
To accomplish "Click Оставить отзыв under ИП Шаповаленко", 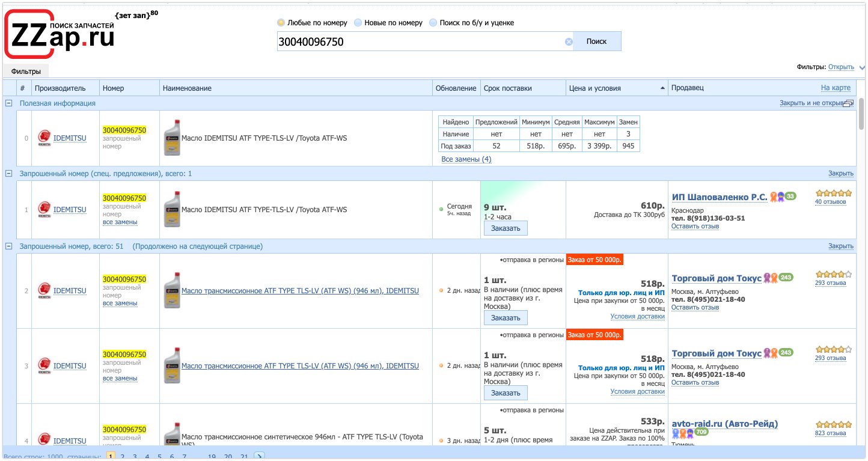I will click(x=695, y=227).
